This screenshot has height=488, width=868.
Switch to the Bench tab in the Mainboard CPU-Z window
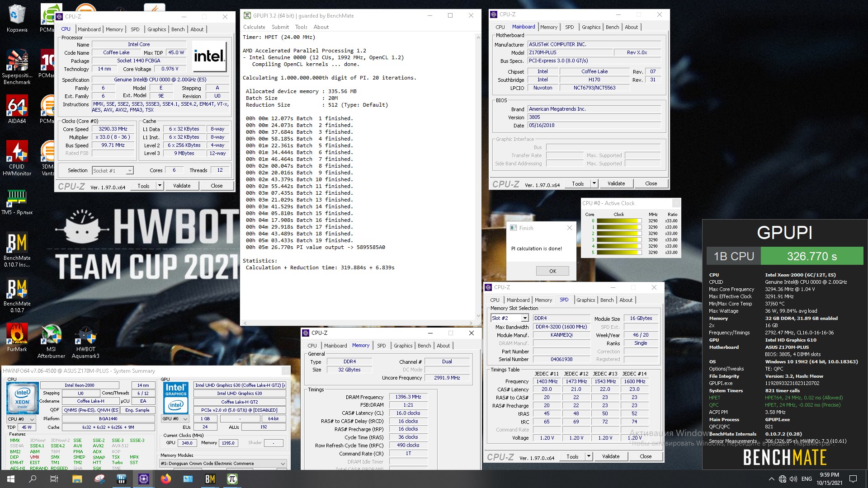click(x=612, y=27)
